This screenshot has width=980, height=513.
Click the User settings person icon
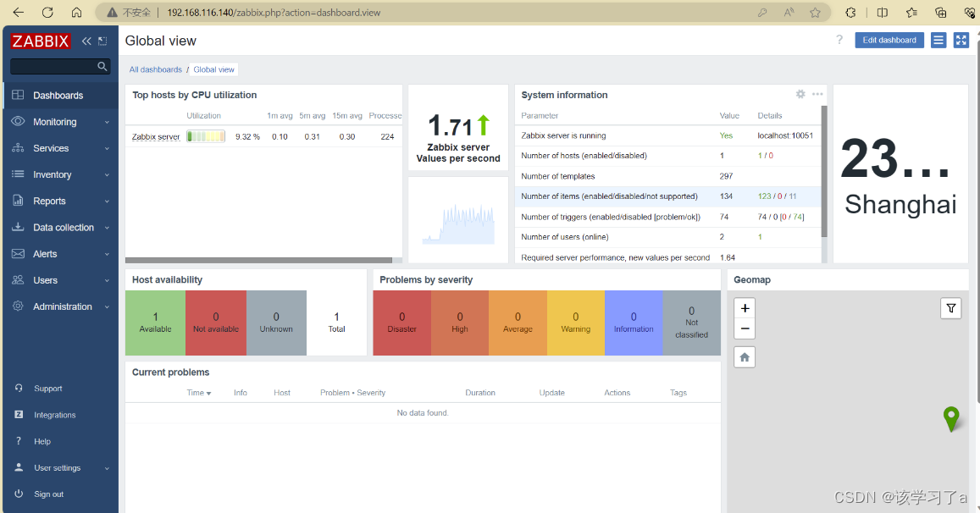[19, 467]
